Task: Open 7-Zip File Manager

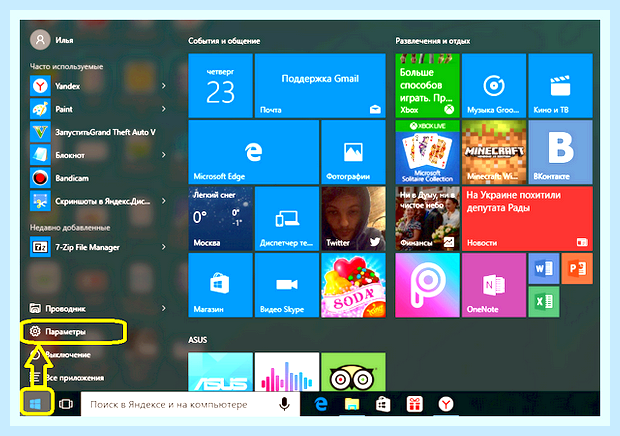Action: click(97, 247)
